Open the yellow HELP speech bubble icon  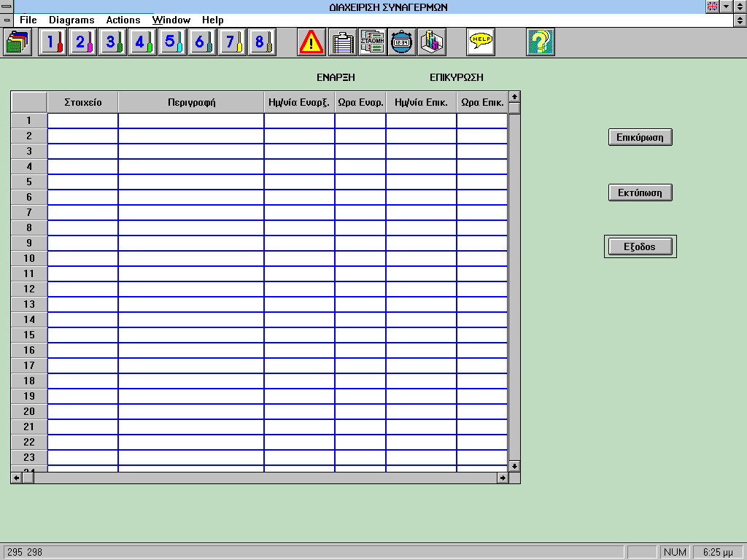481,42
